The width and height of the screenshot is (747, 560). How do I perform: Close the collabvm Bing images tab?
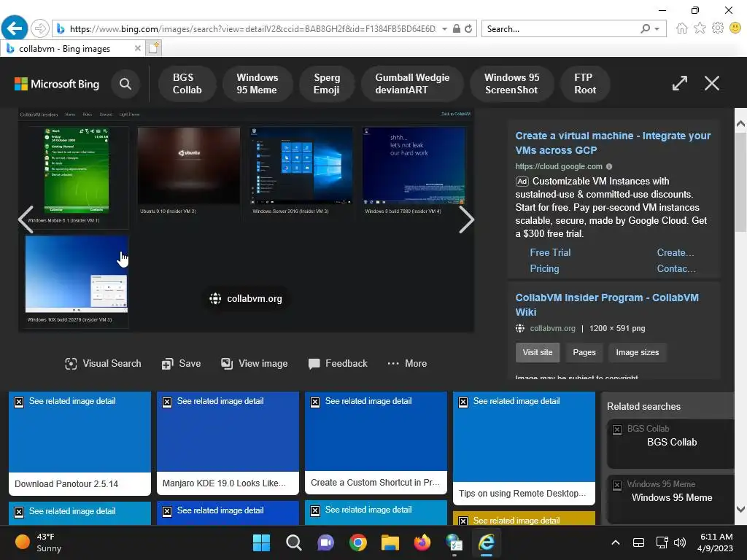[x=137, y=48]
